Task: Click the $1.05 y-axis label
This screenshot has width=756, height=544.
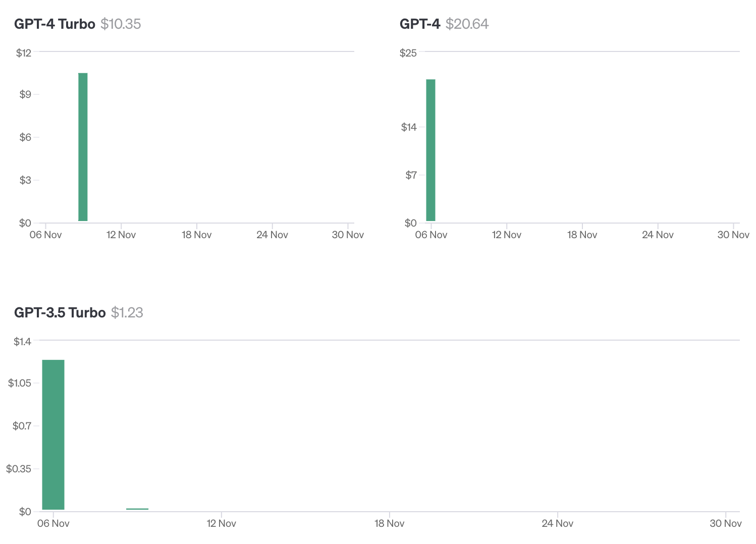Action: [x=20, y=383]
